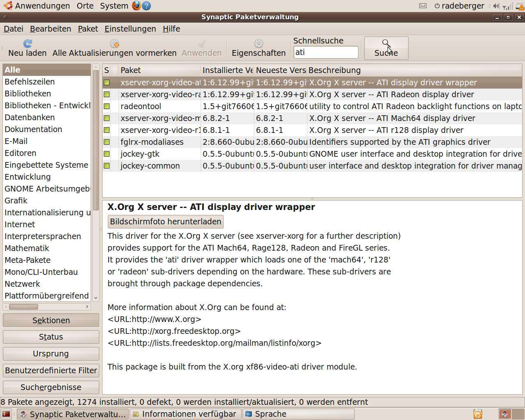Click the Ursprung filter button
The image size is (525, 420).
tap(51, 354)
